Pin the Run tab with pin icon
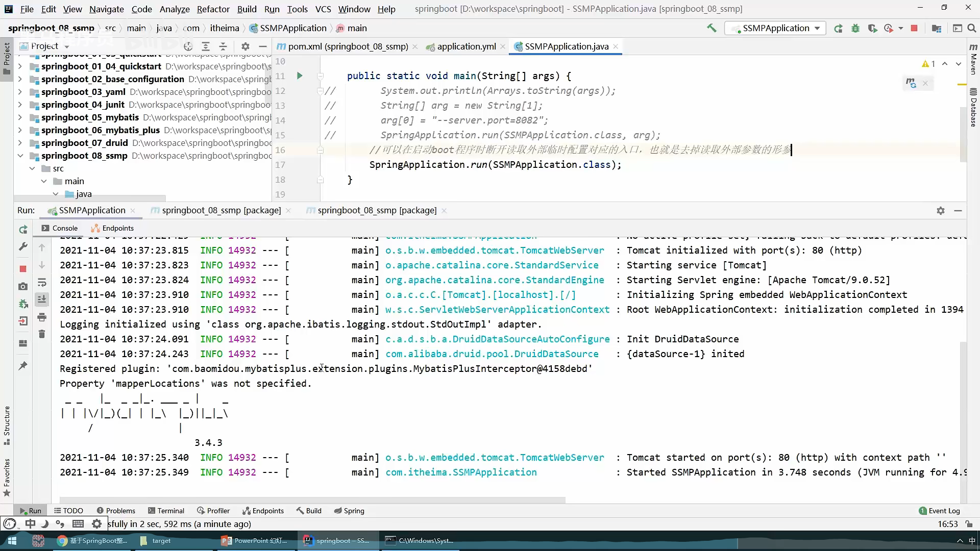 pos(23,366)
